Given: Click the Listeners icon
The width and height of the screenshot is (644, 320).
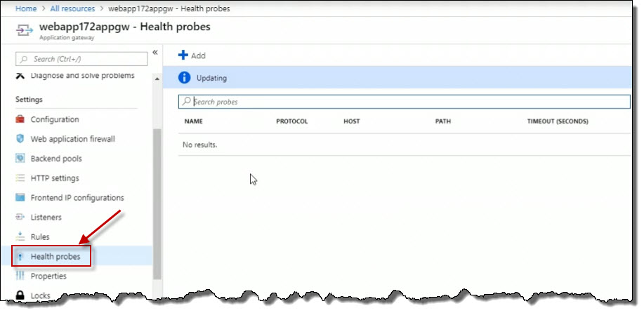Looking at the screenshot, I should pos(20,217).
